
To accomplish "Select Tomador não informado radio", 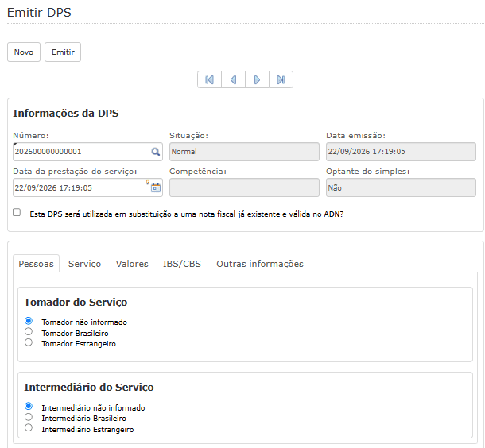I will point(29,321).
